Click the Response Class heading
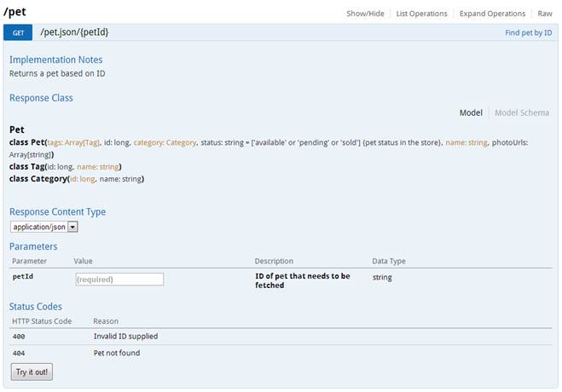Screen dimensions: 562x392 [41, 98]
